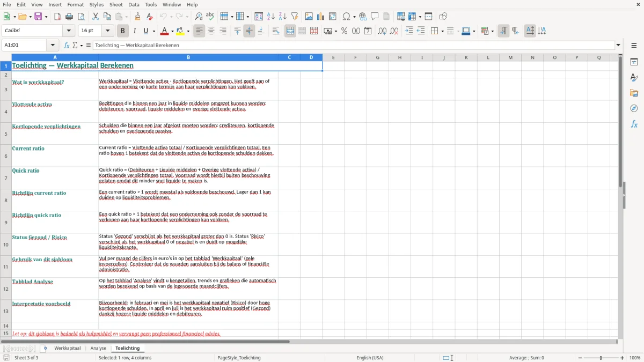Image resolution: width=644 pixels, height=362 pixels.
Task: Open the sidebar Navigator
Action: point(634,108)
